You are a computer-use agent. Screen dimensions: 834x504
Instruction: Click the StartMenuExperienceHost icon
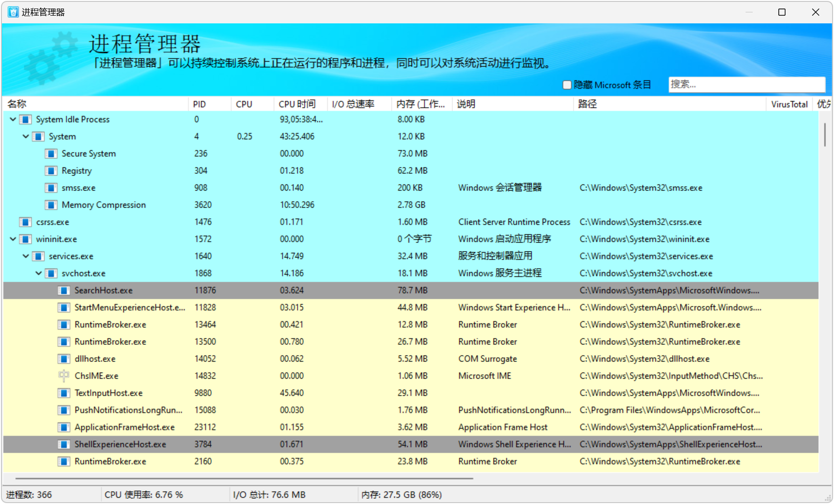tap(64, 307)
